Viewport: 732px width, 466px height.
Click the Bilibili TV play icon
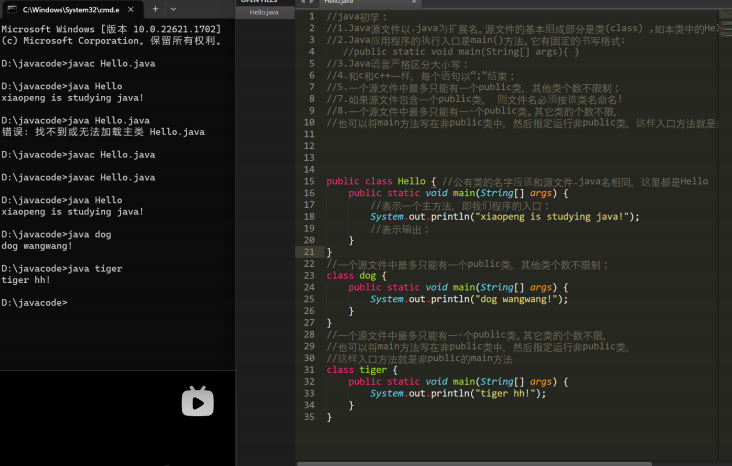pyautogui.click(x=197, y=401)
